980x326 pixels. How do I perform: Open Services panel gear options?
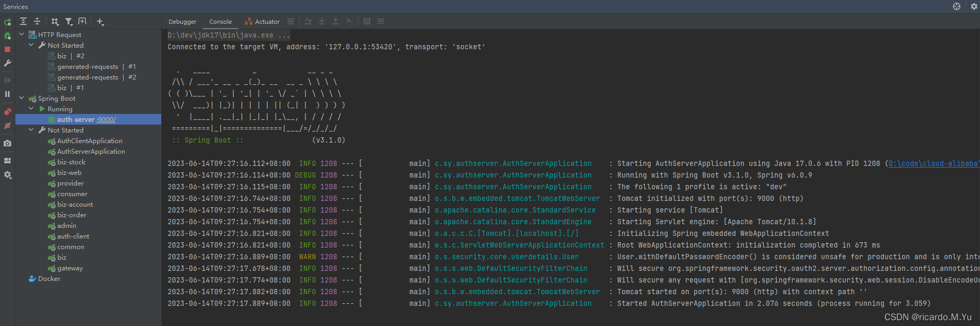pyautogui.click(x=974, y=6)
